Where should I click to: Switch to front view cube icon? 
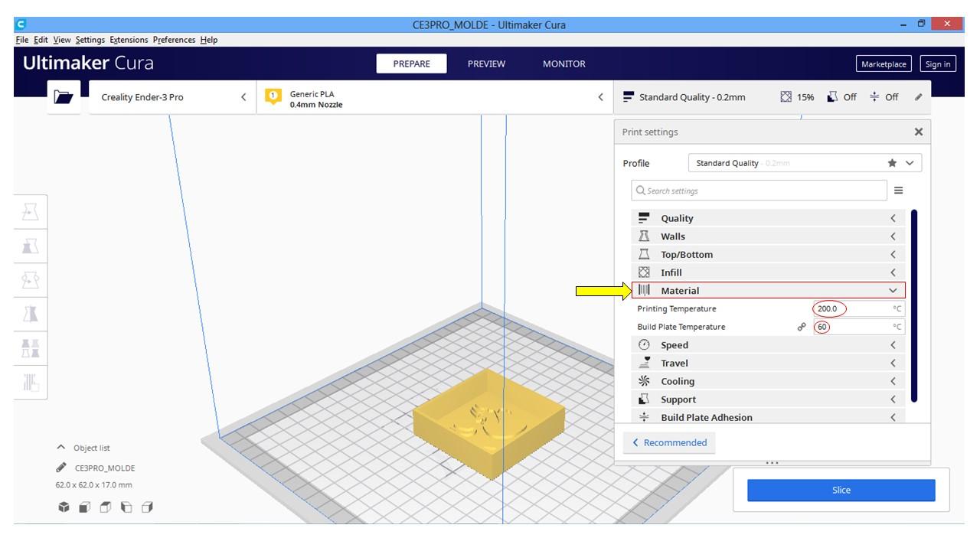click(x=85, y=507)
